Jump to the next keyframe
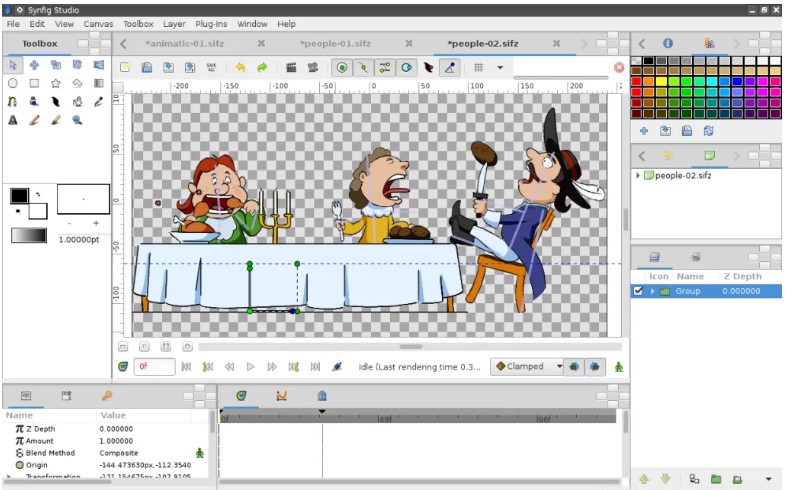The image size is (787, 490). coord(294,367)
